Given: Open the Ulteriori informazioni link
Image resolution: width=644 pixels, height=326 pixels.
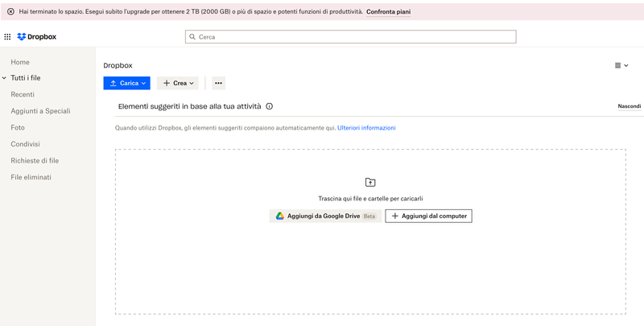Looking at the screenshot, I should [366, 128].
